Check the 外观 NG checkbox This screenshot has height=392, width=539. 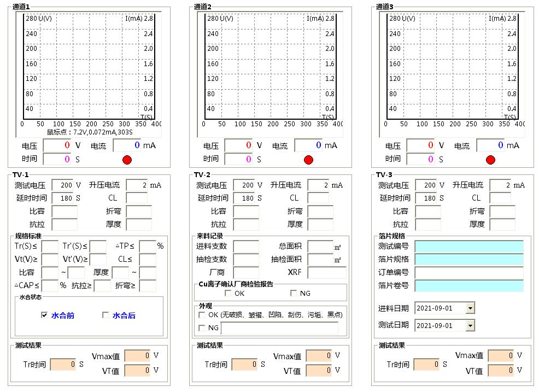tap(202, 328)
